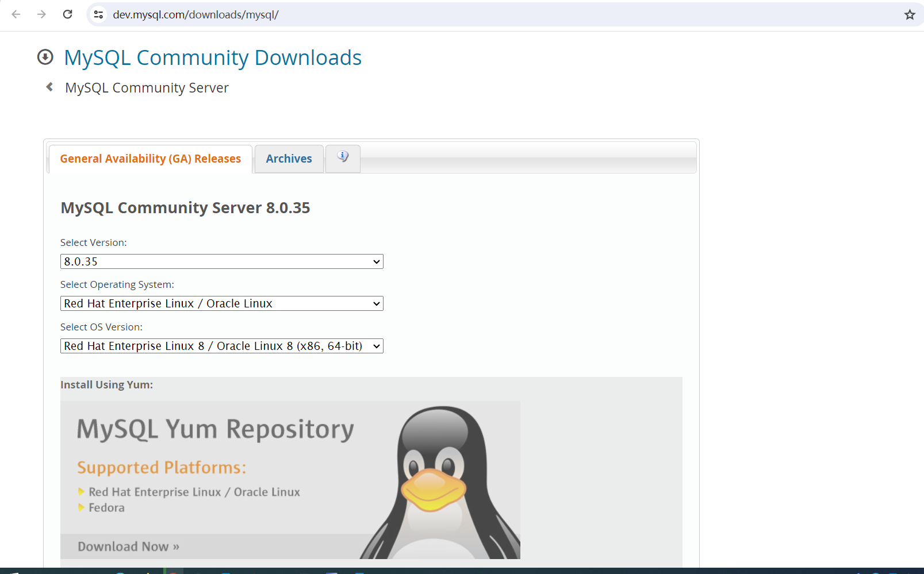Viewport: 924px width, 574px height.
Task: Switch to the Archives tab
Action: pyautogui.click(x=289, y=159)
